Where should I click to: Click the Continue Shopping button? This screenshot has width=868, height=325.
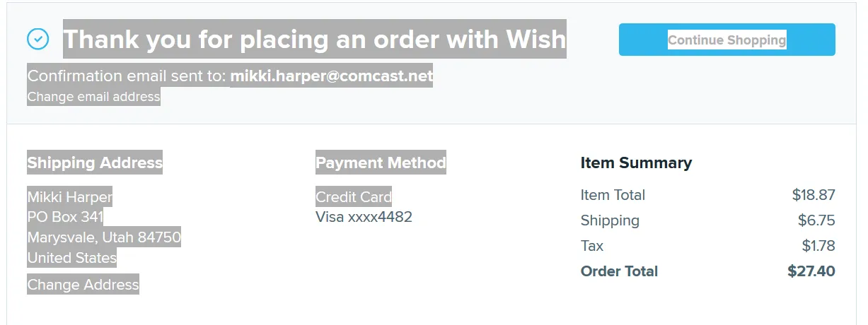click(x=727, y=40)
